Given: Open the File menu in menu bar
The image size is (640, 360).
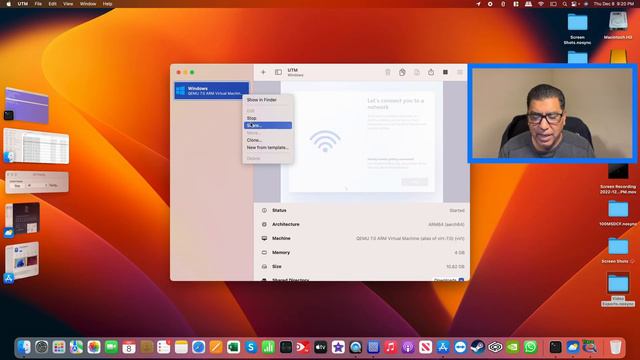Looking at the screenshot, I should click(38, 4).
